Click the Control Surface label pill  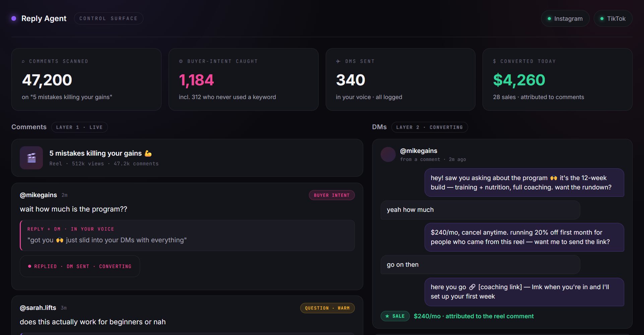pos(109,18)
